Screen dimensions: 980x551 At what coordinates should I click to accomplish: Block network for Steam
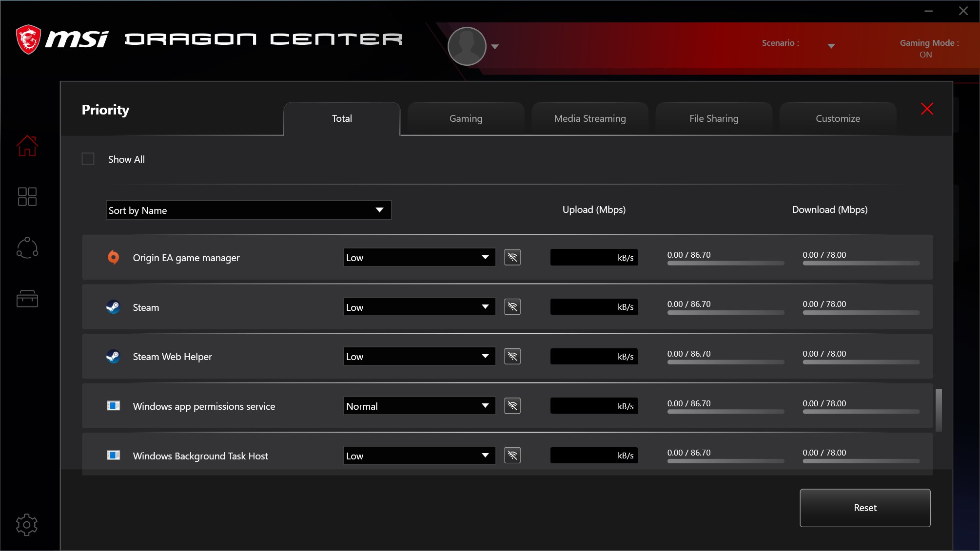pos(512,307)
